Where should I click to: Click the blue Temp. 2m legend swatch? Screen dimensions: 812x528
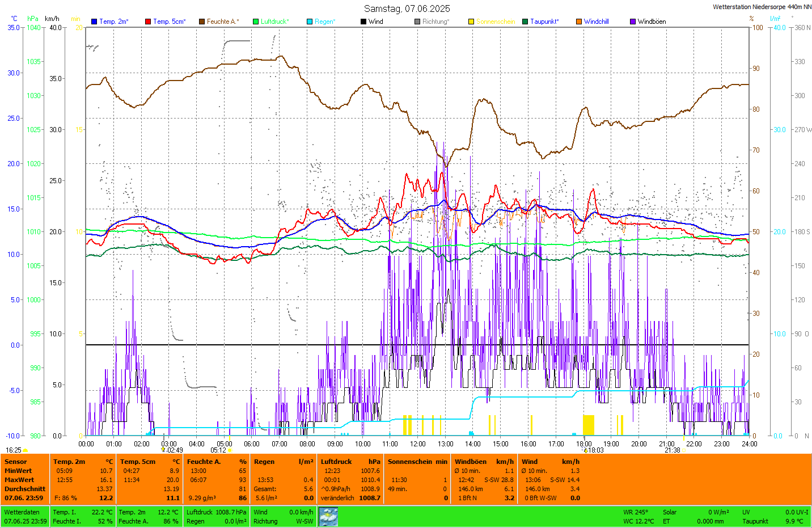click(x=94, y=22)
